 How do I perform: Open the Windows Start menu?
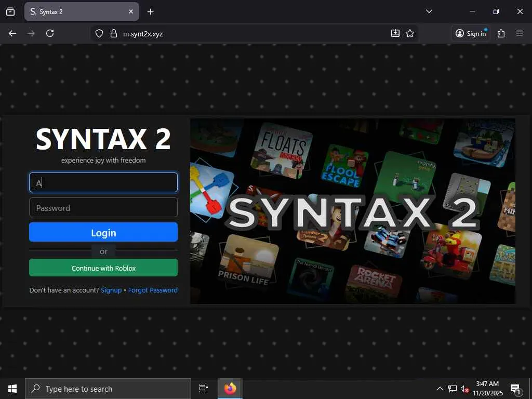click(12, 389)
